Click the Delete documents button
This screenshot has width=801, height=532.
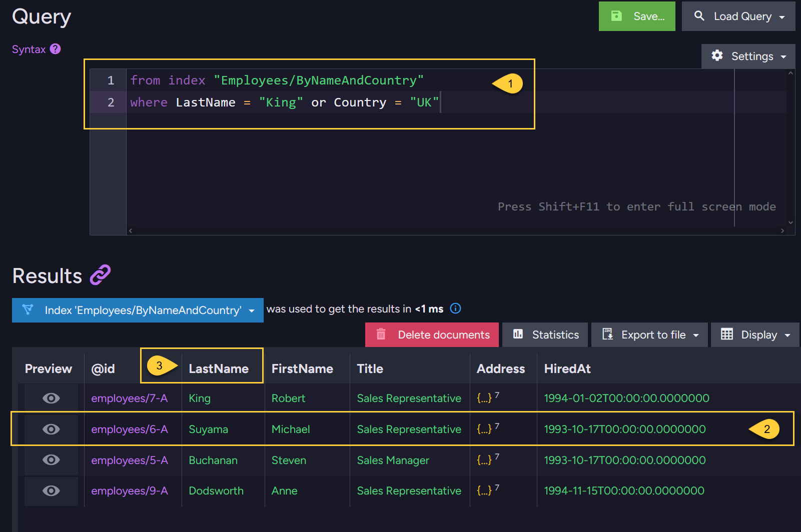tap(432, 334)
